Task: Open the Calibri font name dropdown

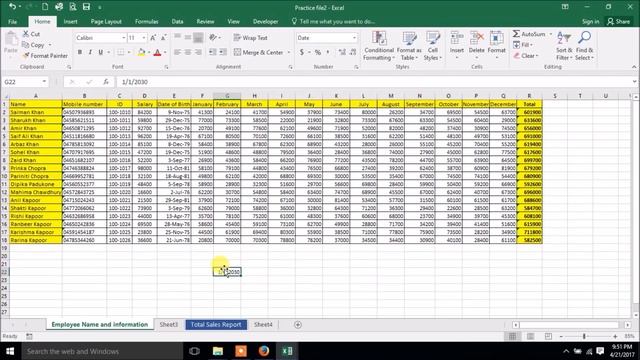Action: [x=124, y=38]
